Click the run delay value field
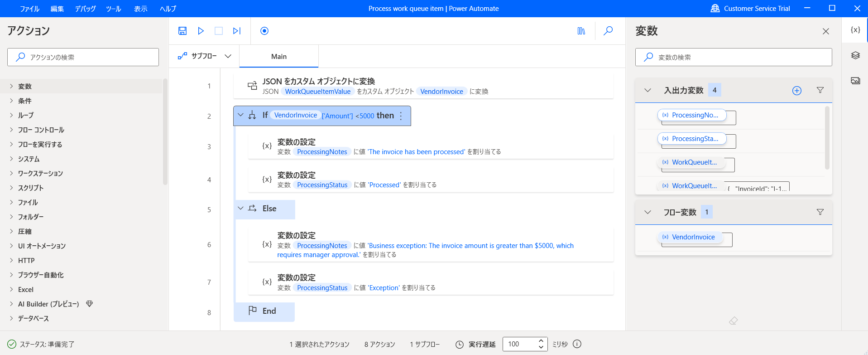 pyautogui.click(x=520, y=344)
